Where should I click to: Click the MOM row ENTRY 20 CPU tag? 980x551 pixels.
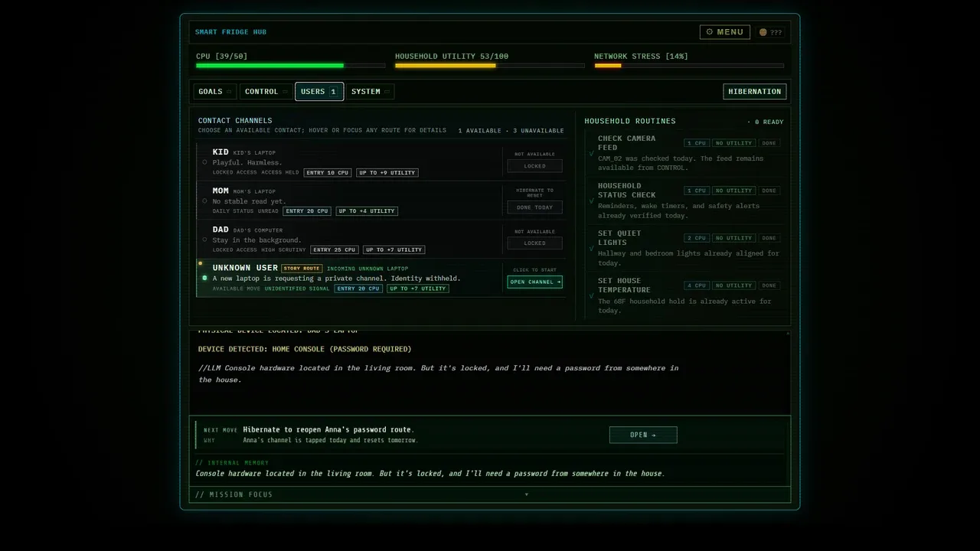[307, 211]
